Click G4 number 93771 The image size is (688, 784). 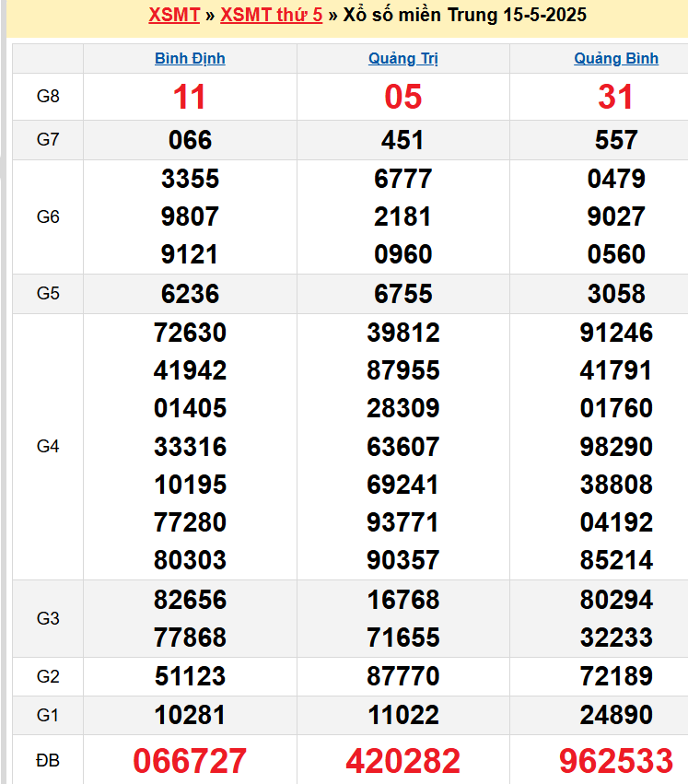coord(403,523)
